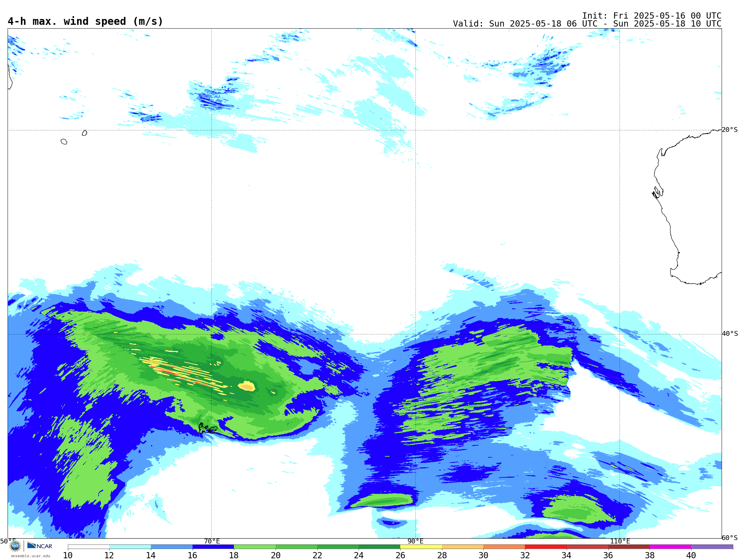Click the 20°S latitude label
Viewport: 744px width, 560px height.
pos(730,130)
